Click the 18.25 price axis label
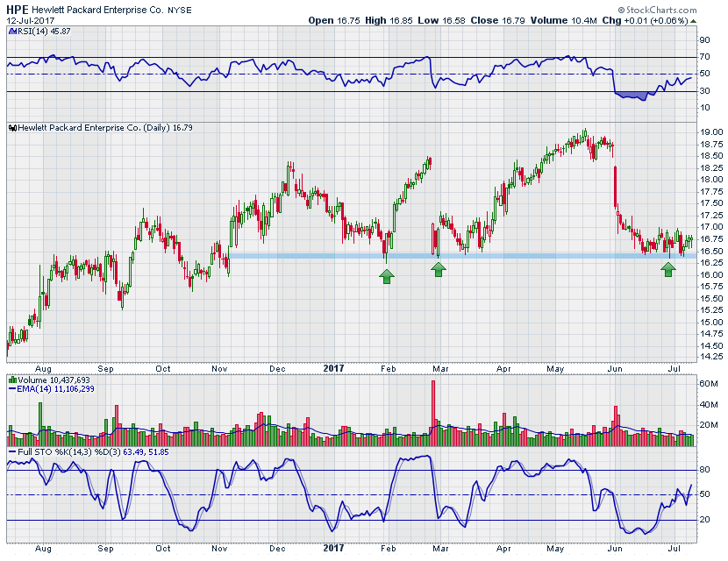 711,168
